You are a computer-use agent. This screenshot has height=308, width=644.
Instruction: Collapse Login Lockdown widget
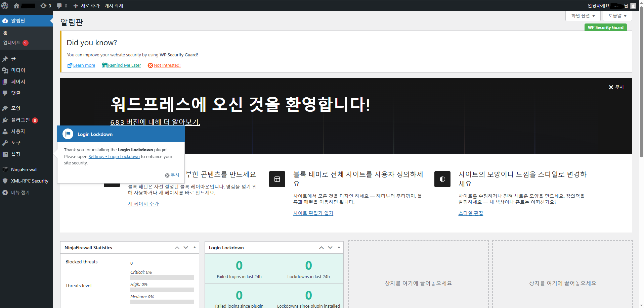pyautogui.click(x=339, y=248)
